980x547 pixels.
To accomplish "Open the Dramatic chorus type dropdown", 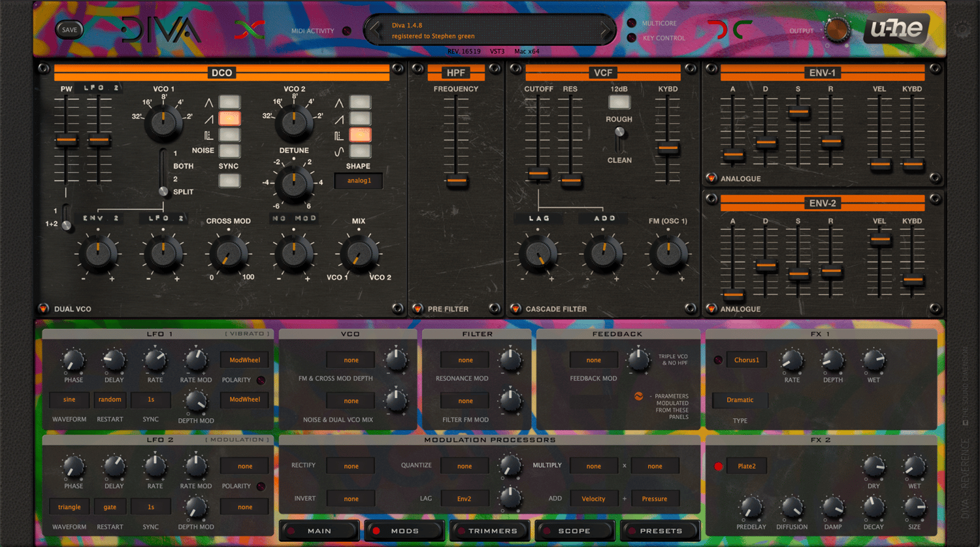I will pos(740,399).
